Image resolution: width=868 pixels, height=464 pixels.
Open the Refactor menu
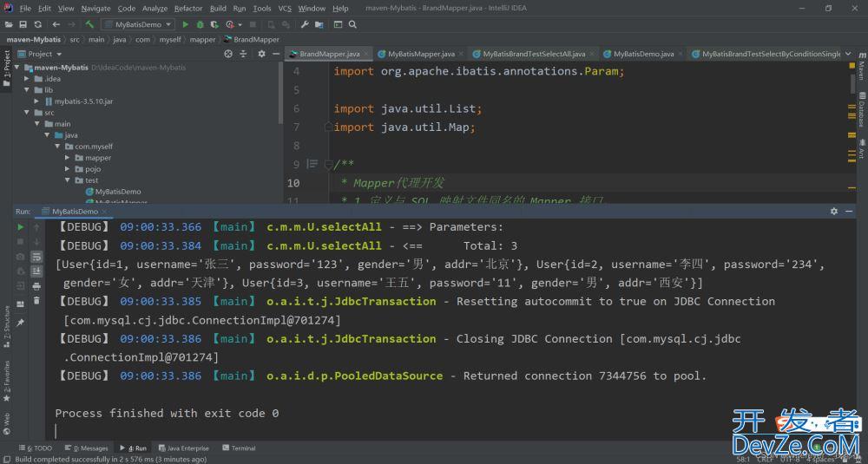point(188,9)
